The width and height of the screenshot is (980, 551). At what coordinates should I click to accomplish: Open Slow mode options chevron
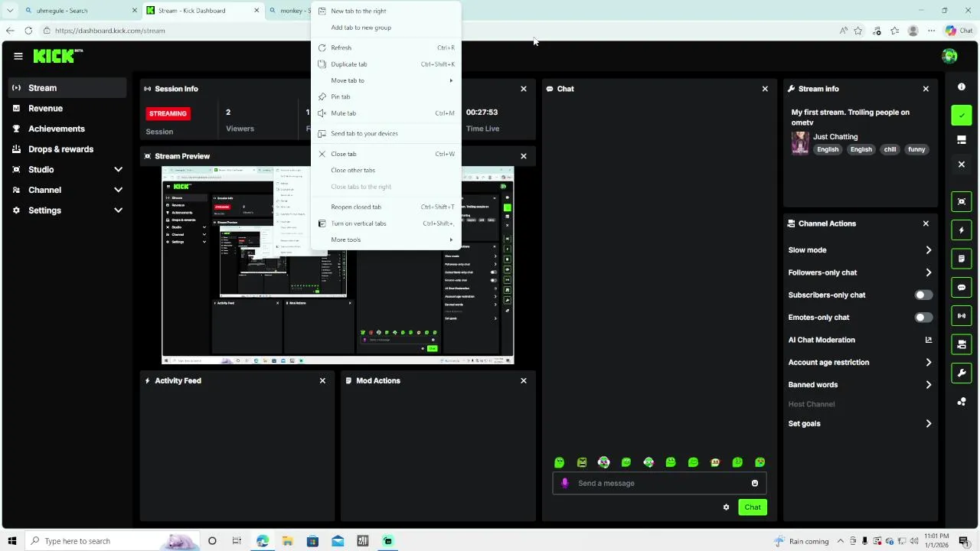(x=928, y=250)
